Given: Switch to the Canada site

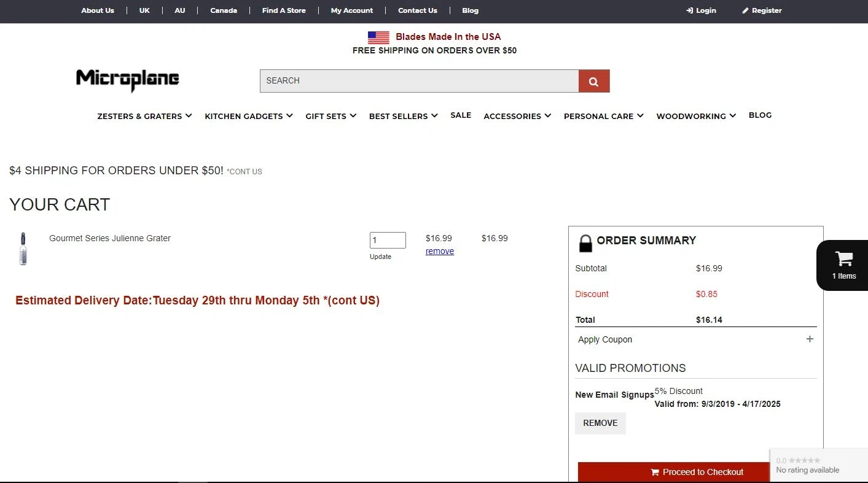Looking at the screenshot, I should click(x=224, y=10).
